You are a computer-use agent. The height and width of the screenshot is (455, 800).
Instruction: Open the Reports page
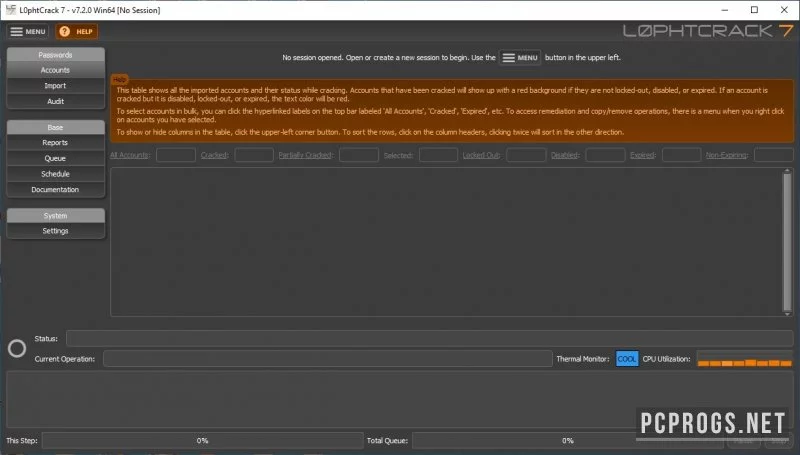click(56, 142)
